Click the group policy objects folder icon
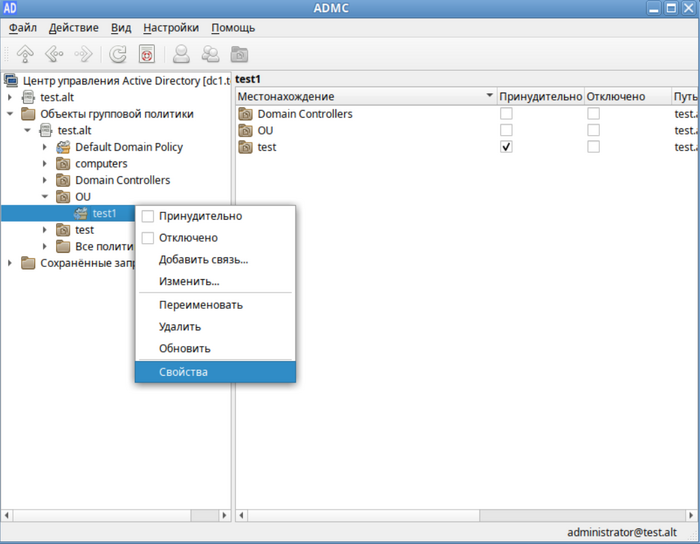The height and width of the screenshot is (544, 700). [x=28, y=114]
